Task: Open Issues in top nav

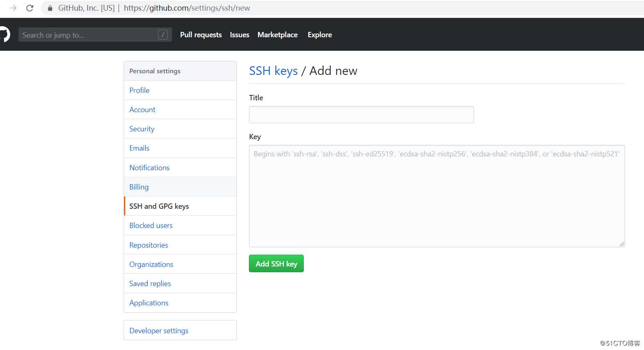Action: click(x=240, y=35)
